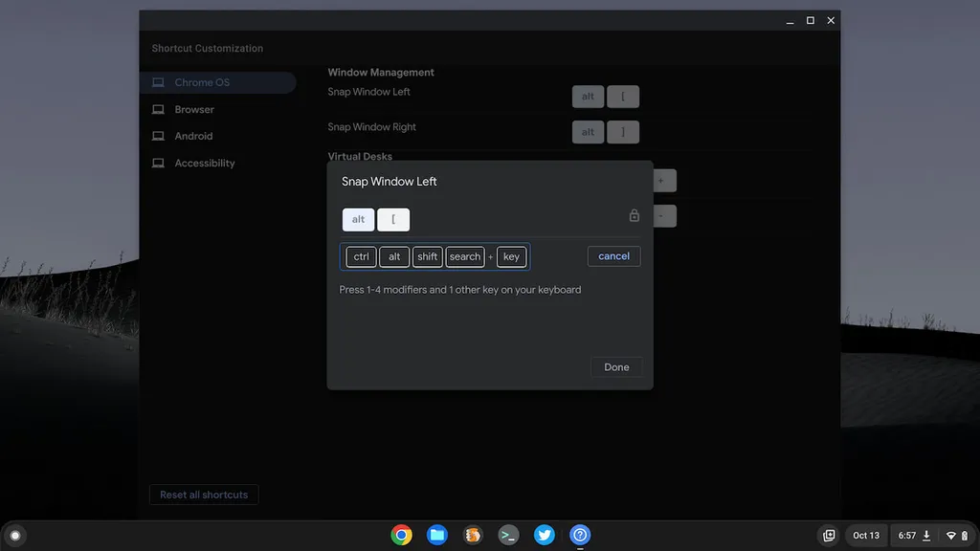This screenshot has height=551, width=980.
Task: Launch the Terminal app
Action: tap(508, 535)
